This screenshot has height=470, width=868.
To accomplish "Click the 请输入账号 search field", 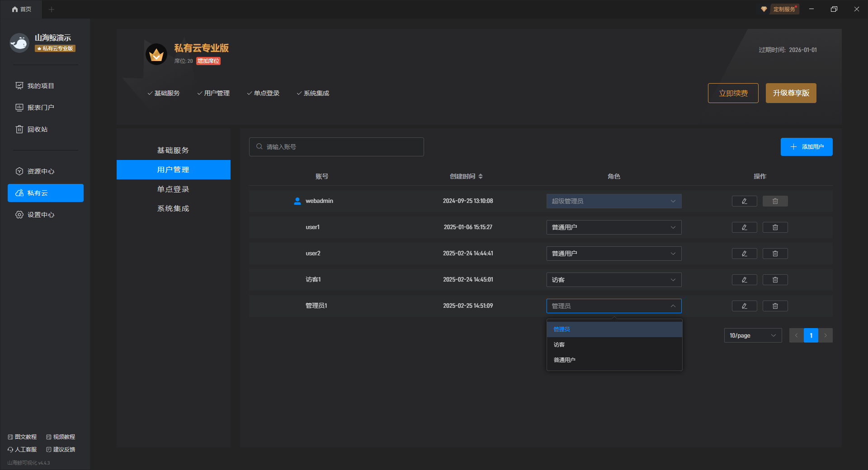I will pos(336,147).
